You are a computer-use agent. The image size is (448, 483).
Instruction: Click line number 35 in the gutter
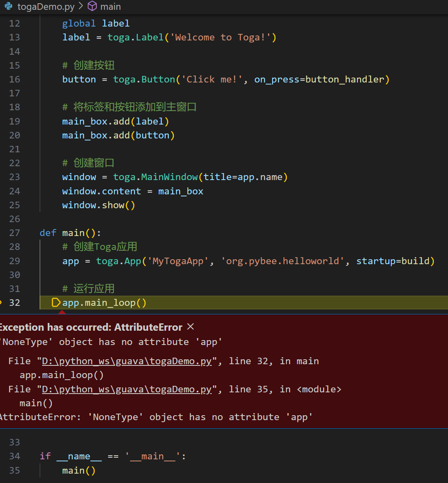click(x=14, y=470)
